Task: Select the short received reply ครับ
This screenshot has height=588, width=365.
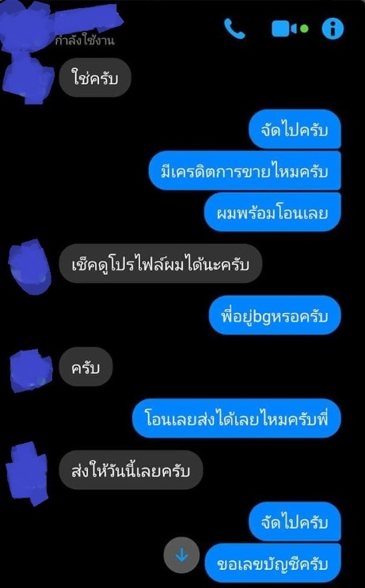Action: pyautogui.click(x=86, y=367)
